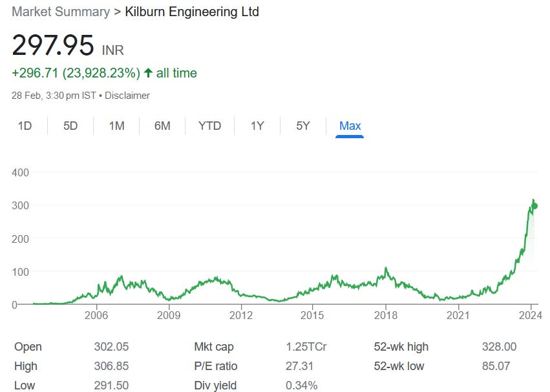Viewport: 550px width, 392px height.
Task: Click the up arrow next to all time
Action: tap(148, 73)
